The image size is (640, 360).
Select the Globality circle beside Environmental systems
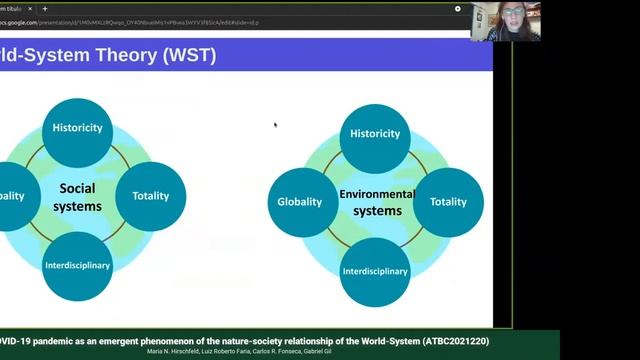(x=303, y=202)
